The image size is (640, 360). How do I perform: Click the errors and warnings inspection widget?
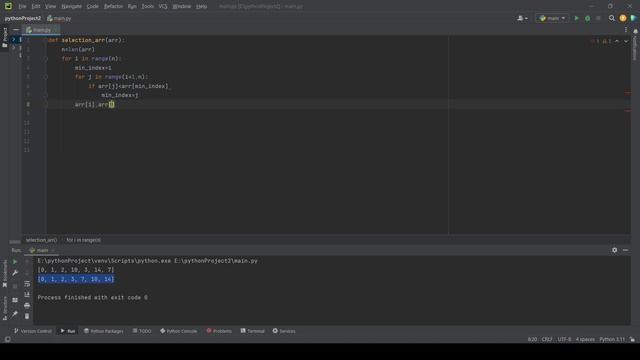[x=600, y=41]
